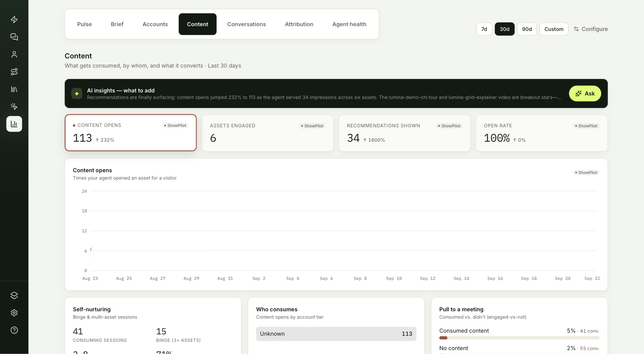Open the library books icon in the sidebar

point(14,89)
